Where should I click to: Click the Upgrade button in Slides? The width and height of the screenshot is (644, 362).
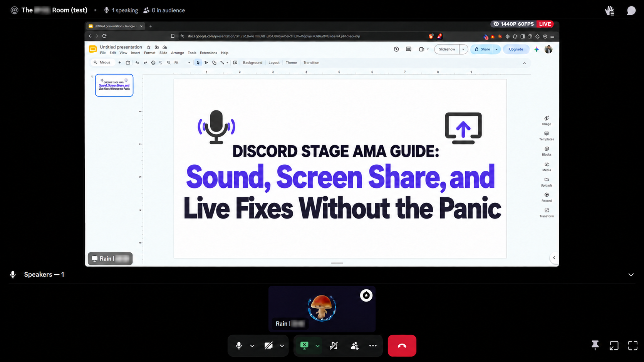[516, 49]
